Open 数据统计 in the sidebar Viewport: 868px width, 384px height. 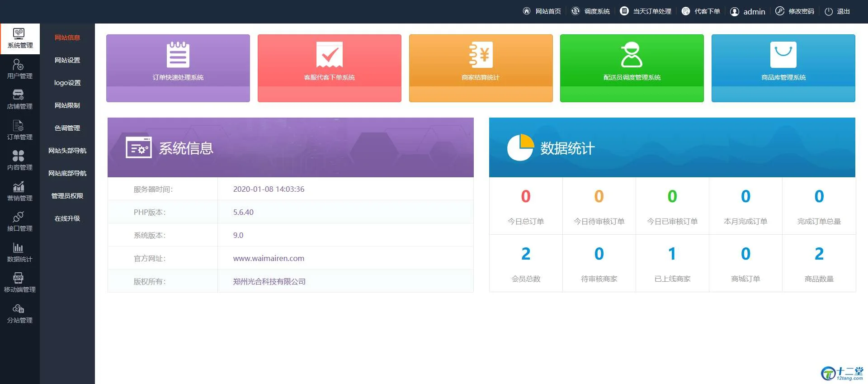coord(19,252)
